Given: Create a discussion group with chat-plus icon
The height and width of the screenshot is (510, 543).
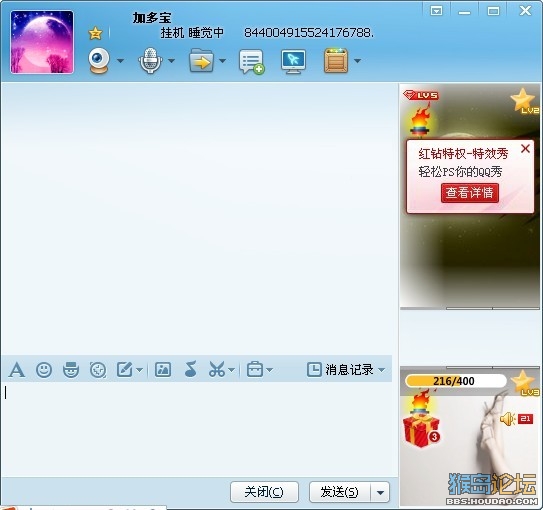Looking at the screenshot, I should [252, 62].
